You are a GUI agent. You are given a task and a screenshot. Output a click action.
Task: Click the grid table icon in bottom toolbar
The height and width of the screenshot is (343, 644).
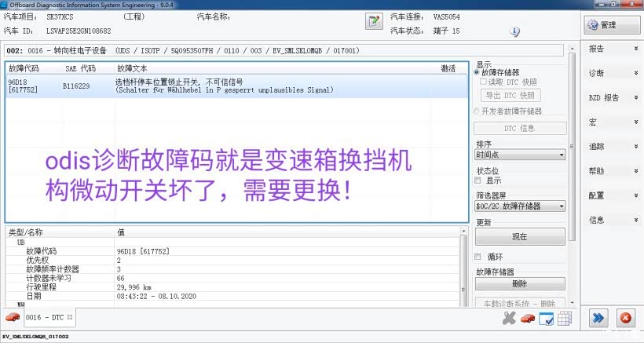(565, 319)
